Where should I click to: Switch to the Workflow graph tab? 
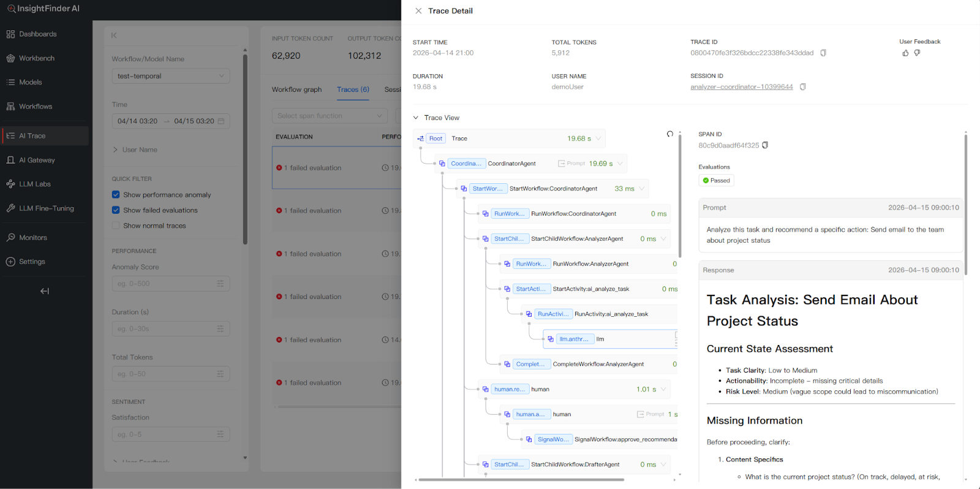[296, 89]
